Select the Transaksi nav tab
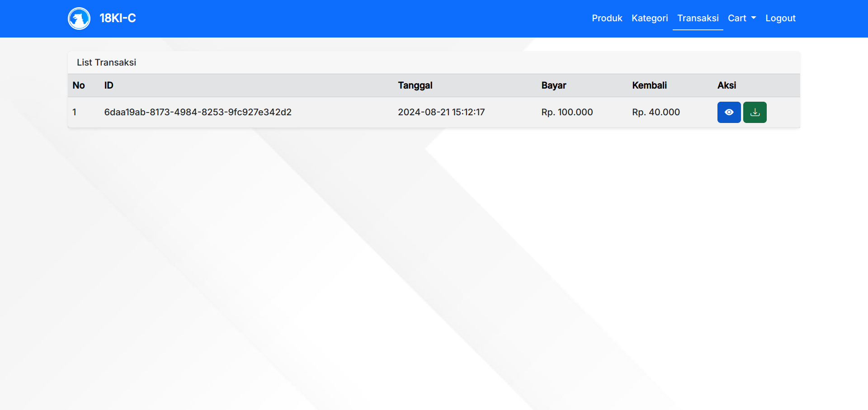Screen dimensions: 868x410 pyautogui.click(x=698, y=18)
